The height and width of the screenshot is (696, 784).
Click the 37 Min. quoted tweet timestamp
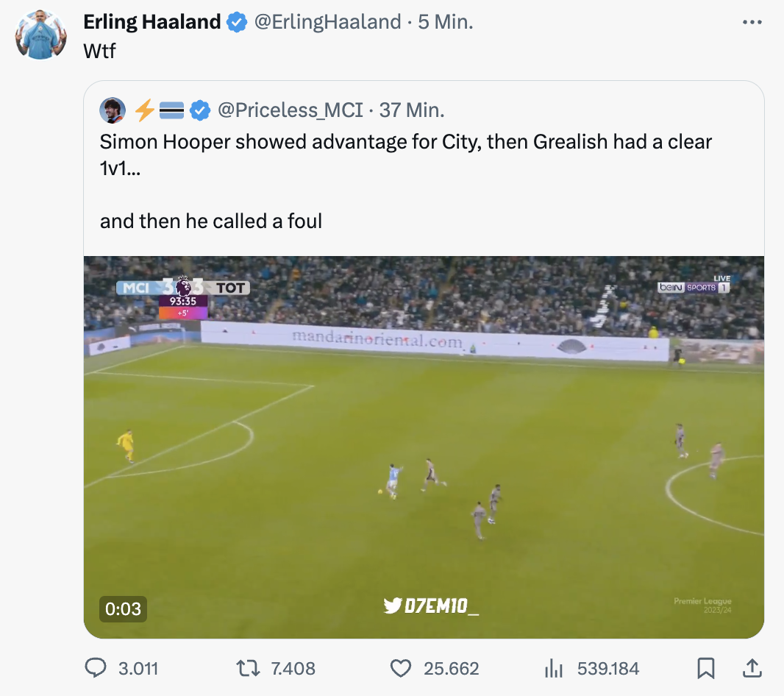412,110
